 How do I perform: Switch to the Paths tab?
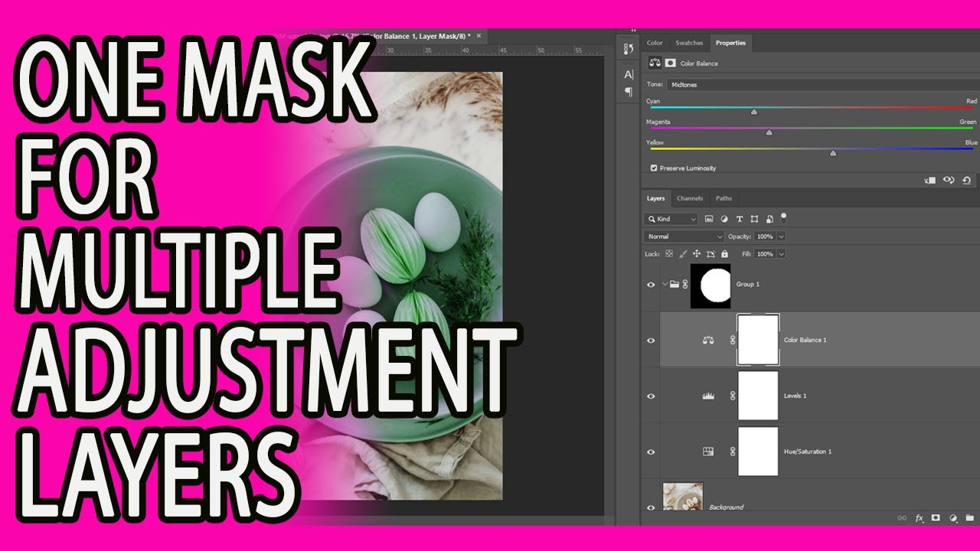point(724,198)
